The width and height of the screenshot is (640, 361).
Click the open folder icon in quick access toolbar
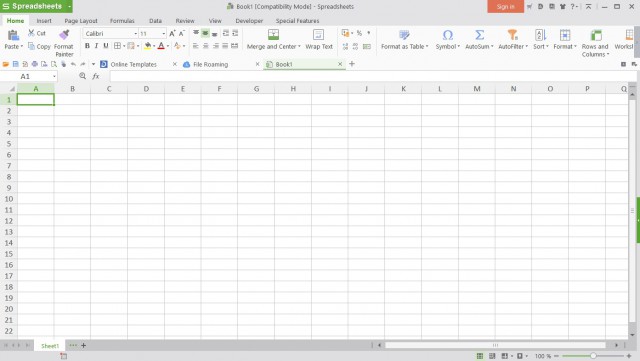6,64
